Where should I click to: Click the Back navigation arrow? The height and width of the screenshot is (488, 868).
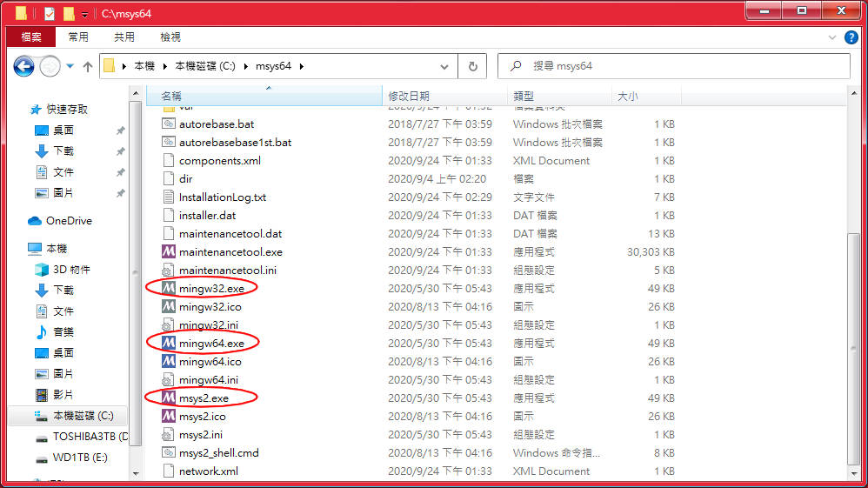point(23,66)
